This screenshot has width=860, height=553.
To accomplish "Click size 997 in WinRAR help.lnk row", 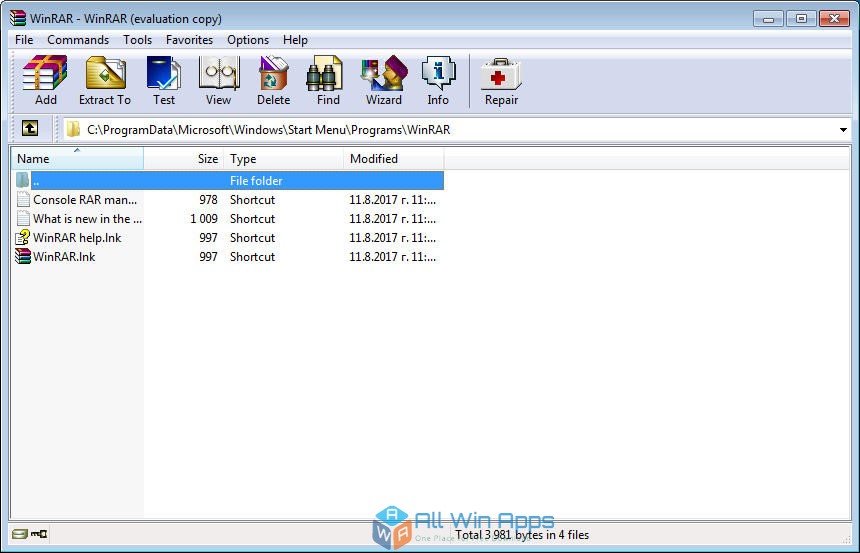I will tap(208, 238).
